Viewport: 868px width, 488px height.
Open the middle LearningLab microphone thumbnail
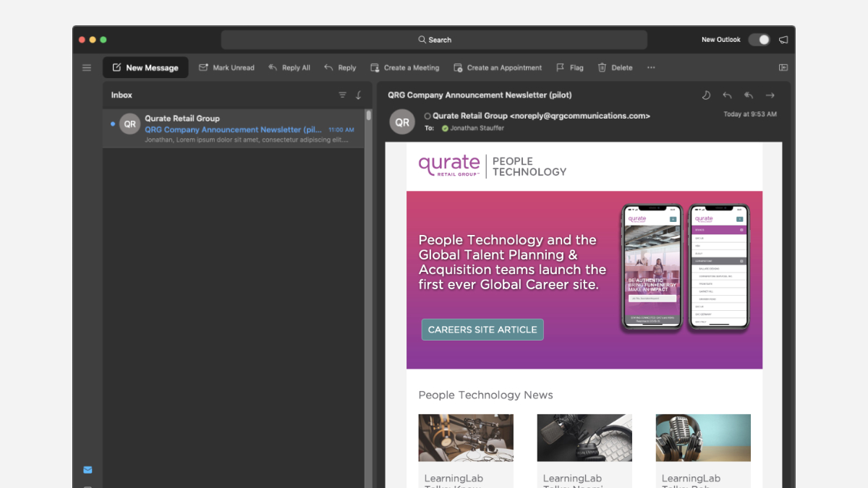pos(584,438)
